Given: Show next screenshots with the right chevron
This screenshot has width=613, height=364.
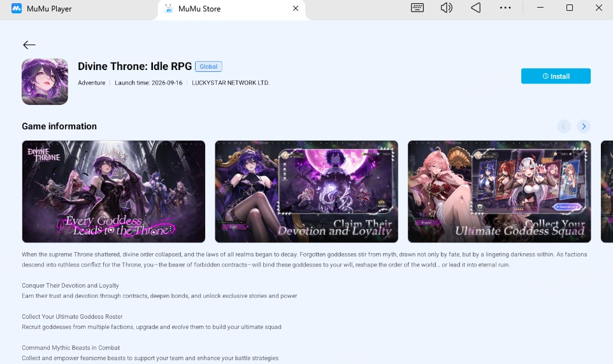Looking at the screenshot, I should [583, 126].
